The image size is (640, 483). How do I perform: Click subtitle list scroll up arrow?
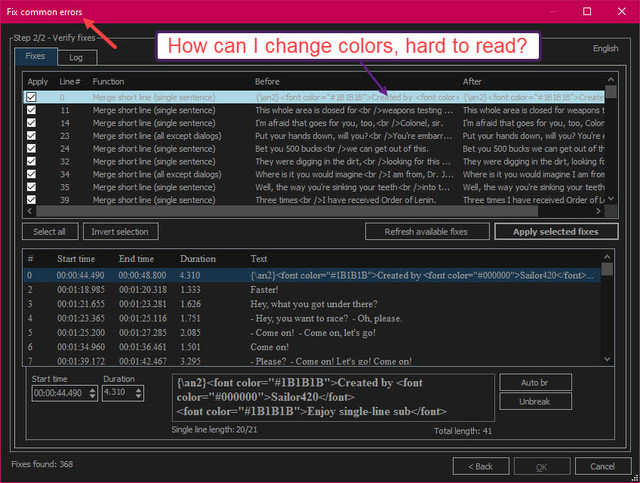click(x=607, y=257)
